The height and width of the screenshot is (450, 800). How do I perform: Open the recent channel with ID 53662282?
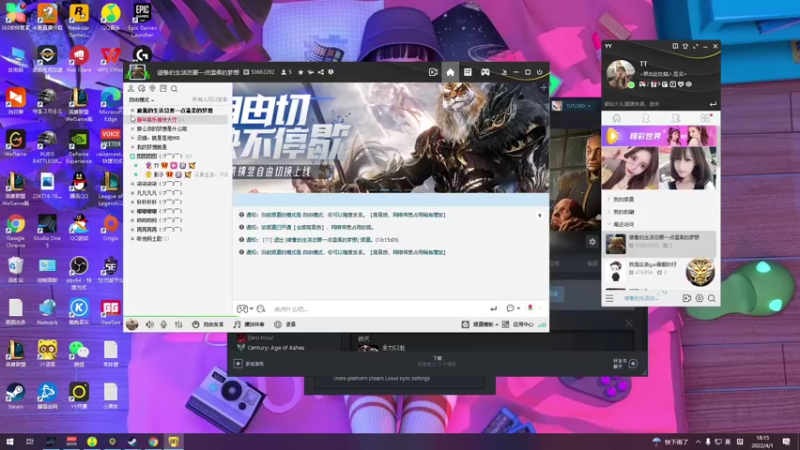point(659,243)
